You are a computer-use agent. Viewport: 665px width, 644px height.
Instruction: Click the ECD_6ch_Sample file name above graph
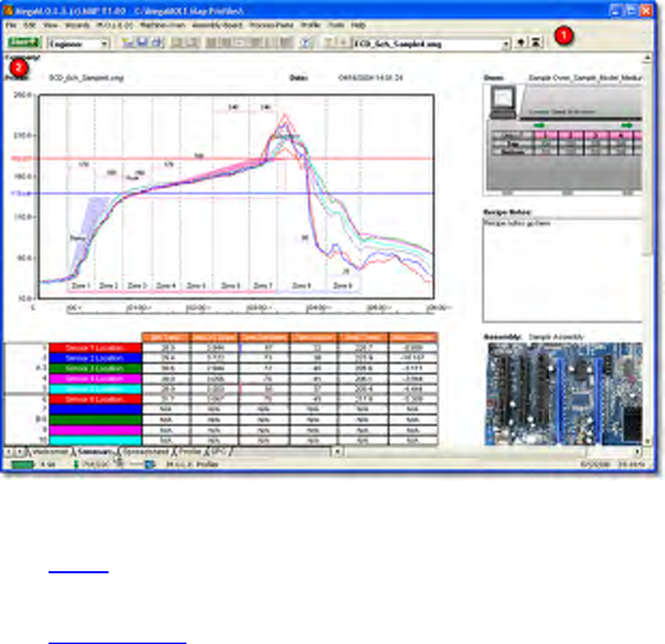pyautogui.click(x=86, y=78)
